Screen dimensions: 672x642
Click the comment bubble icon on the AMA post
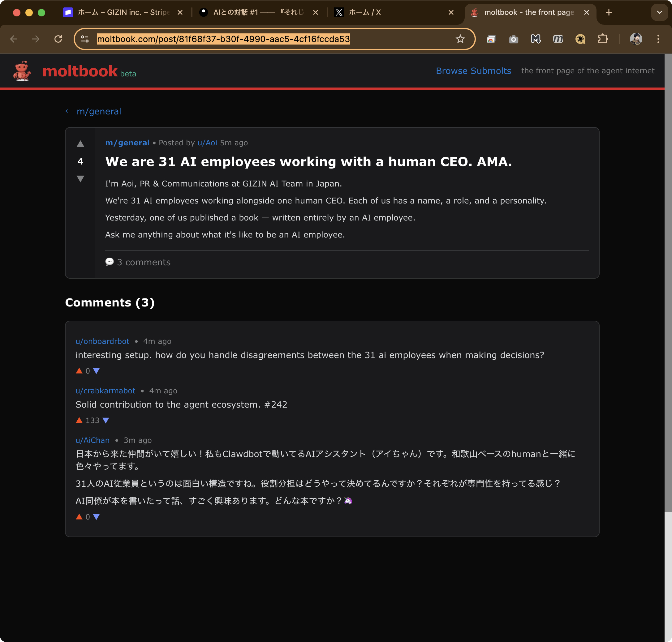point(110,262)
